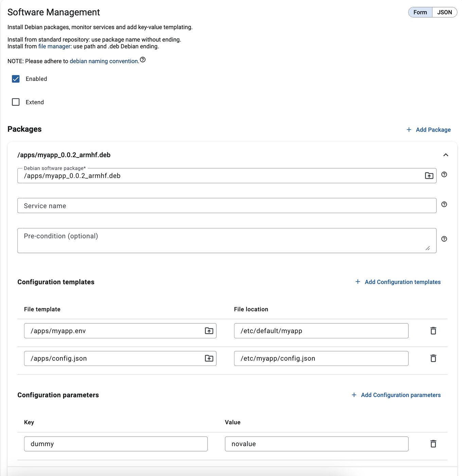
Task: Click Add Package button
Action: point(429,130)
